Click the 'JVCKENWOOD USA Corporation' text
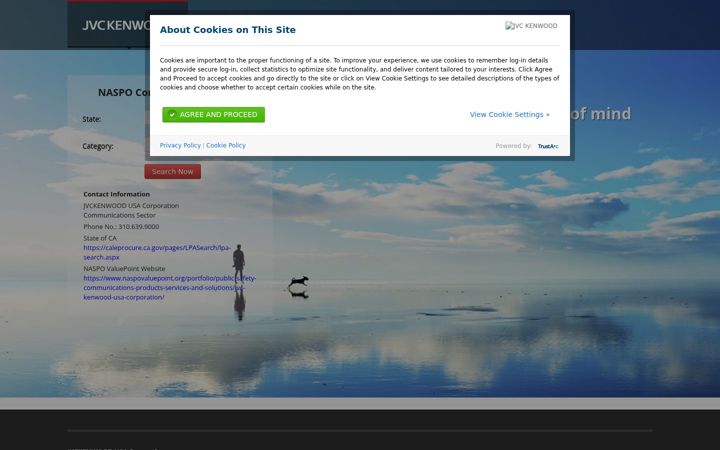Viewport: 720px width, 450px height. coord(131,206)
